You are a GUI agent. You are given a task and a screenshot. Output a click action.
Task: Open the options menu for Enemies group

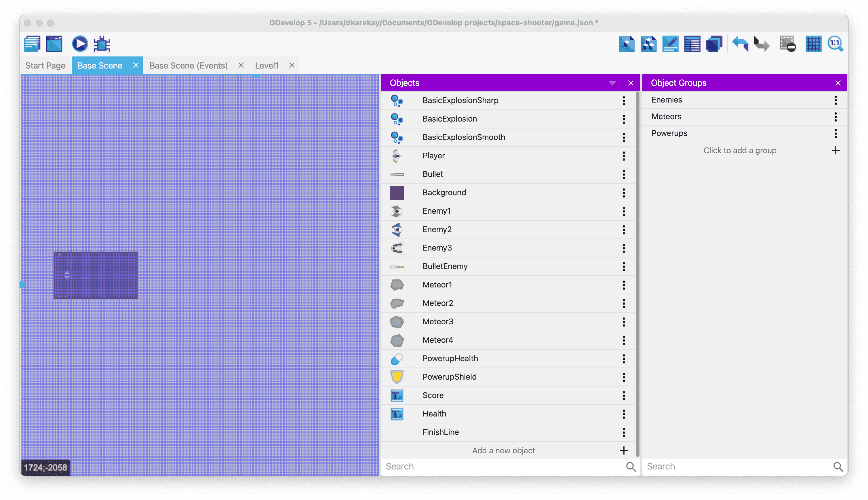pos(835,100)
